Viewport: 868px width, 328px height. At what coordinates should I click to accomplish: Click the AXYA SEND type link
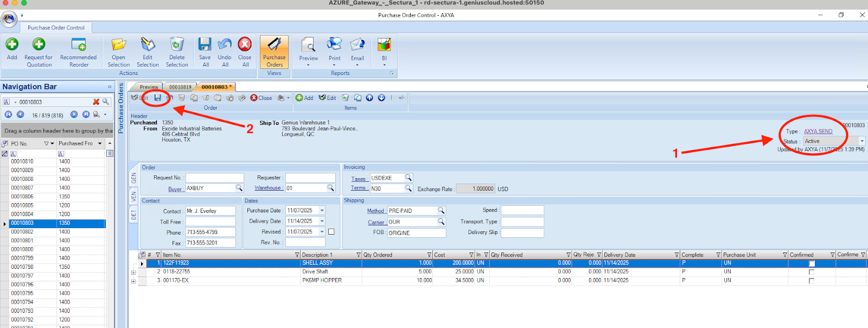(x=818, y=131)
